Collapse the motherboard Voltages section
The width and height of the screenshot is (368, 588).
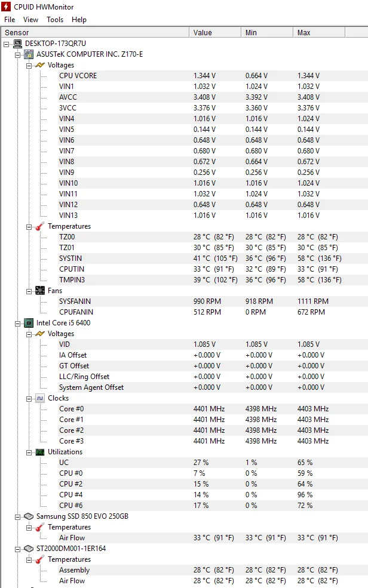point(29,66)
